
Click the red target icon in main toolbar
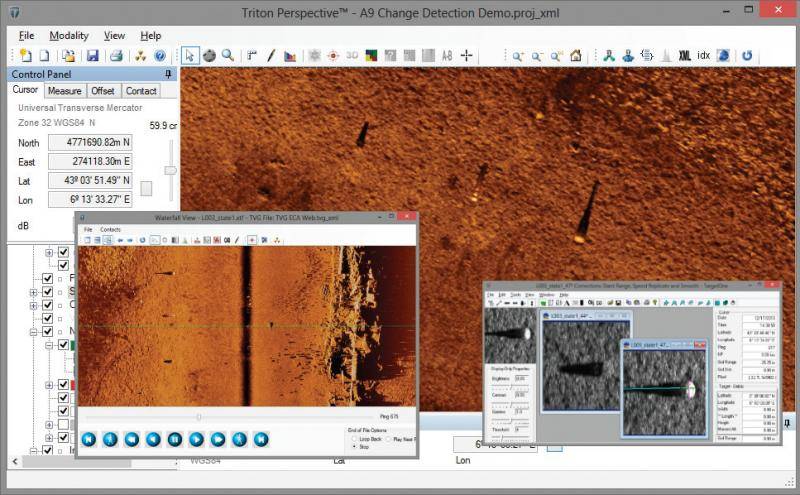click(333, 56)
